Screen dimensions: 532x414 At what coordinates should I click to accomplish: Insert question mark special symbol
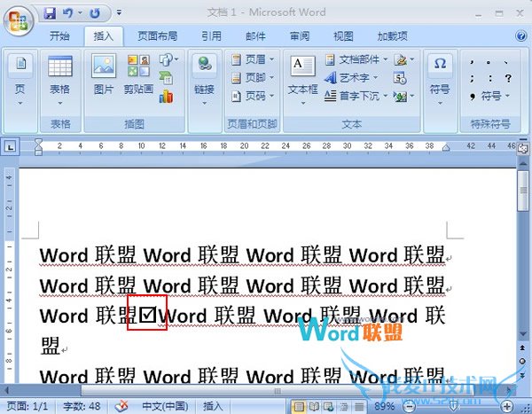pos(508,78)
